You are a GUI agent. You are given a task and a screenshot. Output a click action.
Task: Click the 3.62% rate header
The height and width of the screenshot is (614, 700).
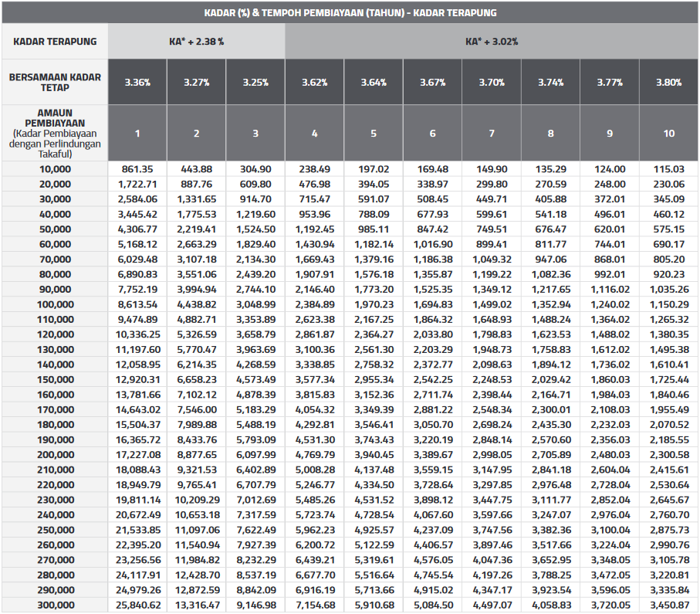(x=314, y=80)
